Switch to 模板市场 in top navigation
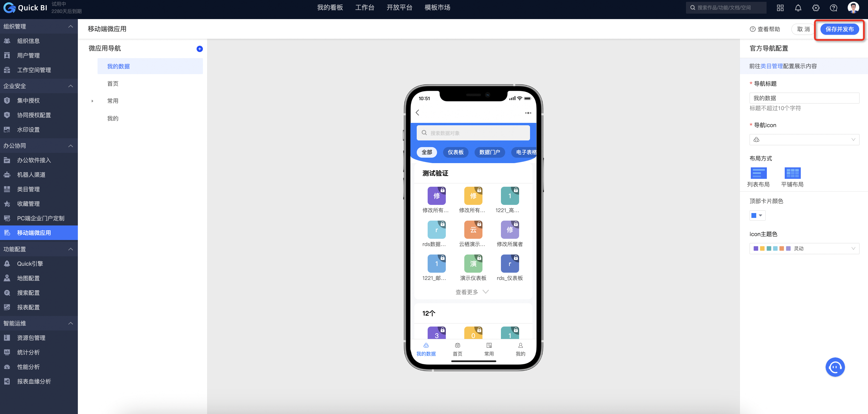The image size is (868, 414). 437,7
